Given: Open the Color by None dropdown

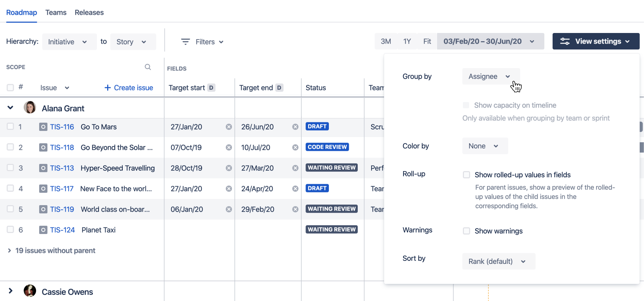Looking at the screenshot, I should (x=485, y=146).
